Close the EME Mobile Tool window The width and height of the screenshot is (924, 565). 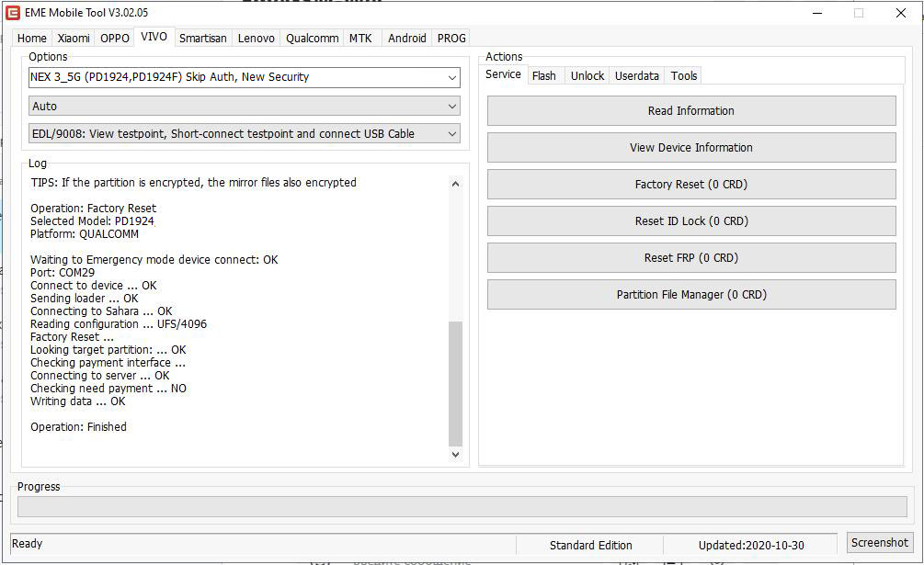tap(901, 13)
